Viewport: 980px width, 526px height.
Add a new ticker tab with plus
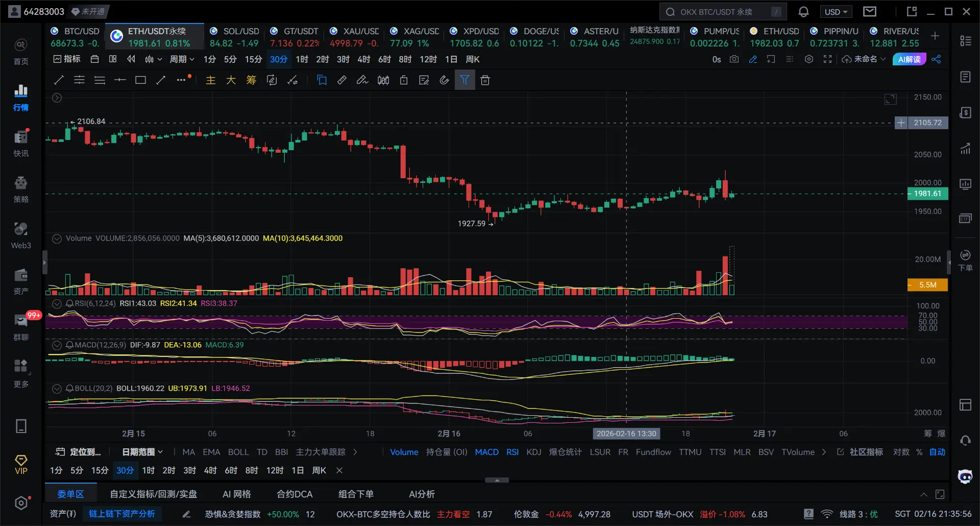click(x=935, y=36)
